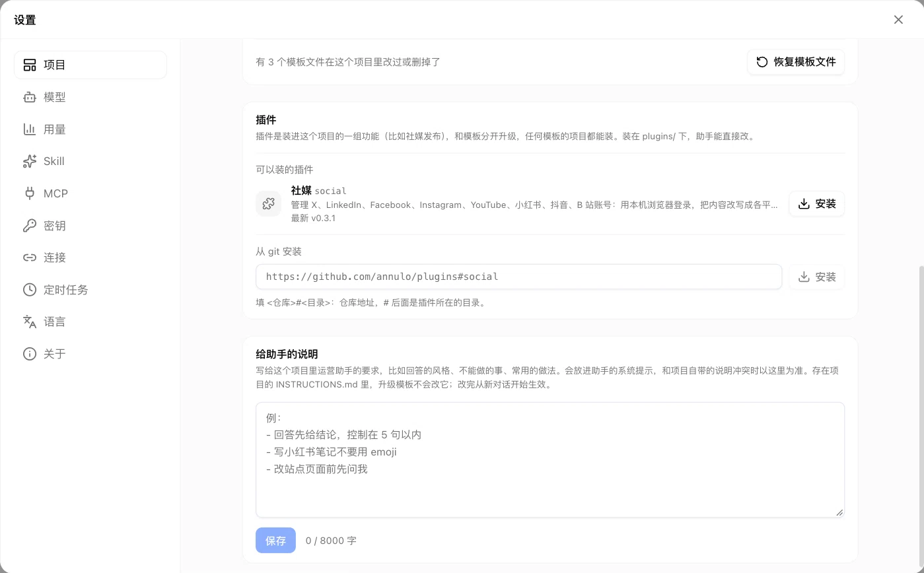Install the 社媒 social plugin
Screen dimensions: 924x573
[816, 204]
